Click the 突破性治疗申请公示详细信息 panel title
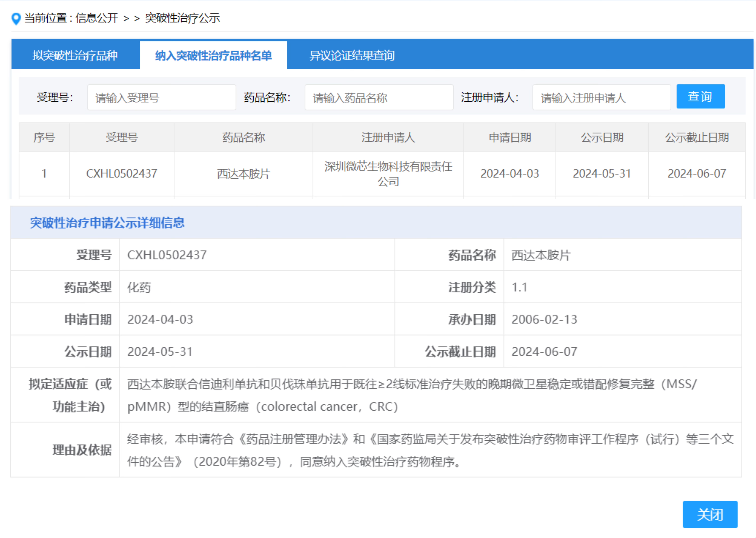Screen dimensions: 756x538 click(107, 223)
